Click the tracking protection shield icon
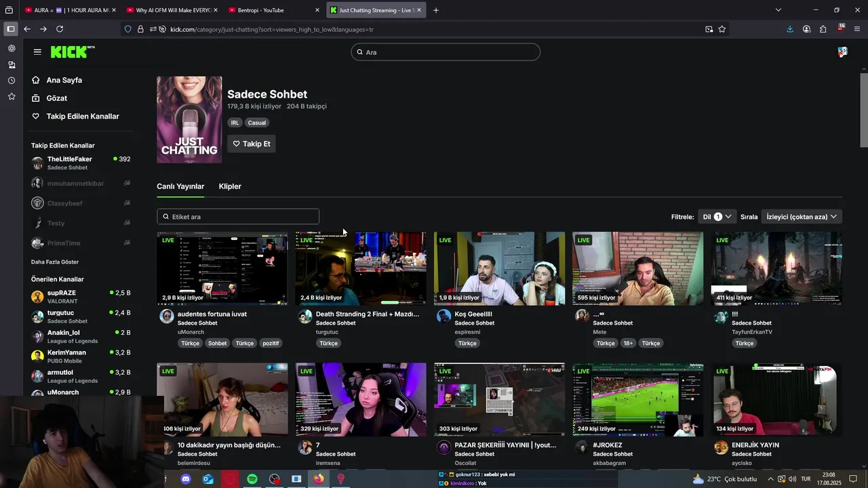This screenshot has height=488, width=868. point(128,29)
